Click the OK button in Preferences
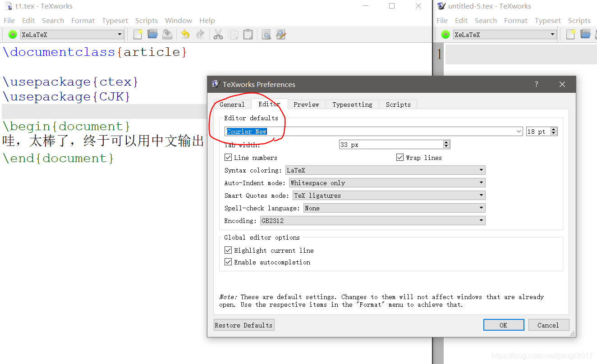Screen dimensions: 597x364 (504, 325)
